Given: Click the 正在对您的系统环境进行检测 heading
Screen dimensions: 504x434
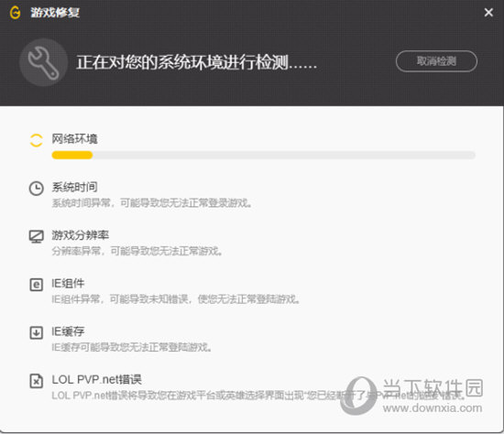Looking at the screenshot, I should (197, 62).
